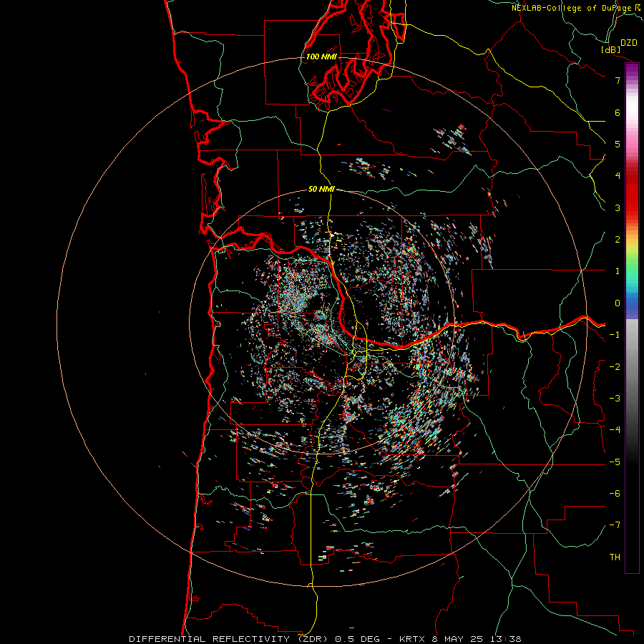The image size is (644, 644).
Task: Select the 7 value on the dB scale
Action: pos(618,80)
